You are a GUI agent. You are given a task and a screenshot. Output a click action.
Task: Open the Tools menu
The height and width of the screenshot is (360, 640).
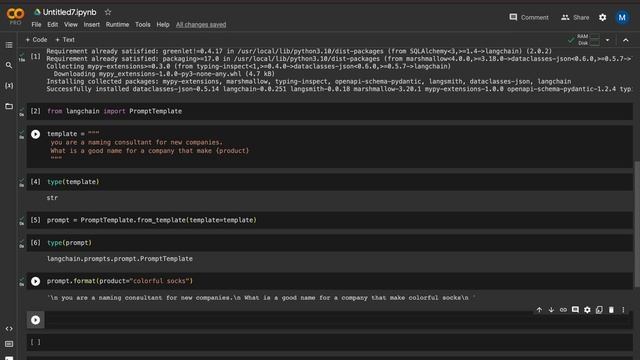point(143,24)
